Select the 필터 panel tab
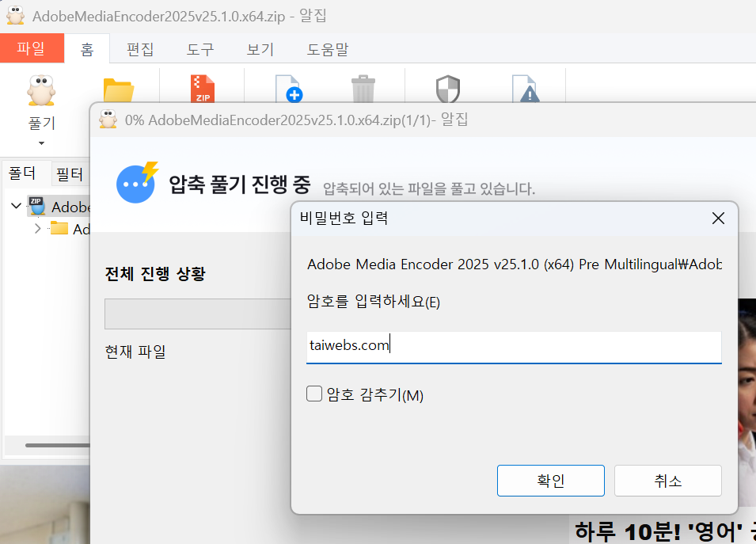This screenshot has height=544, width=756. (70, 173)
